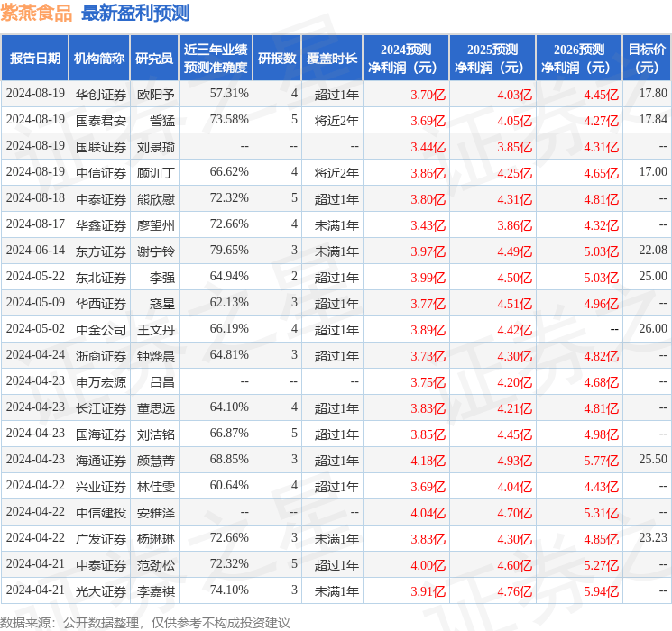
Task: Click the date cell 2024-05-09
Action: 35,303
